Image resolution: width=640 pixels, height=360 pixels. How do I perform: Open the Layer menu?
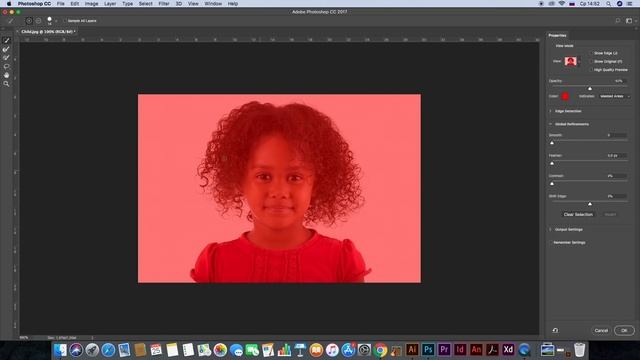pos(110,4)
